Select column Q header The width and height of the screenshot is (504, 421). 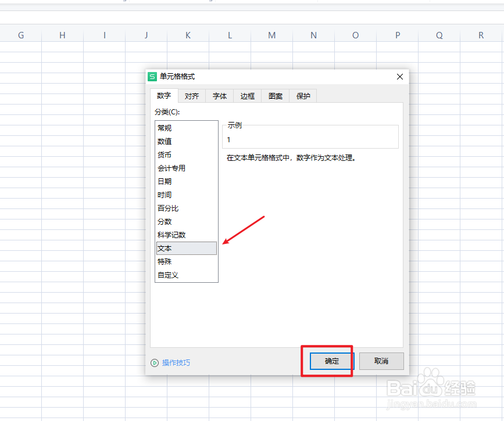pos(439,35)
